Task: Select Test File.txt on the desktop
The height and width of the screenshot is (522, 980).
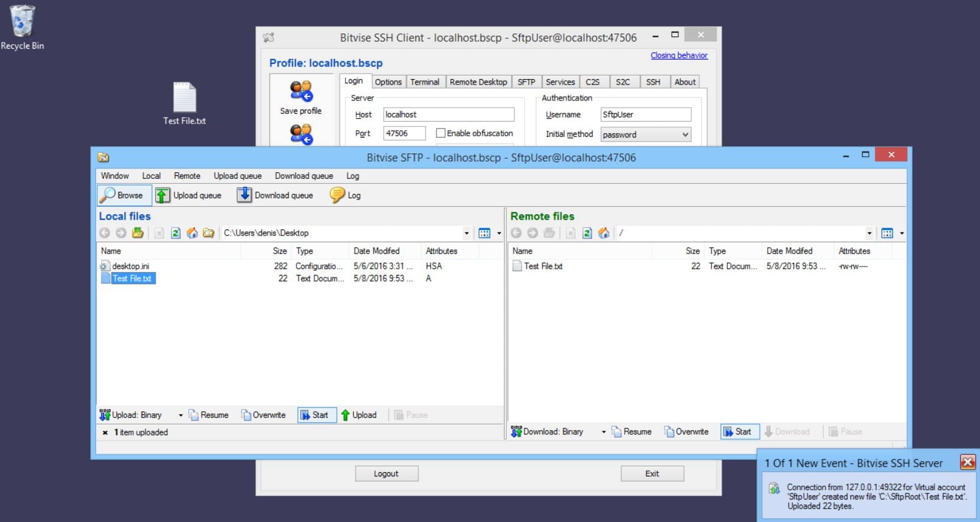Action: [x=184, y=103]
